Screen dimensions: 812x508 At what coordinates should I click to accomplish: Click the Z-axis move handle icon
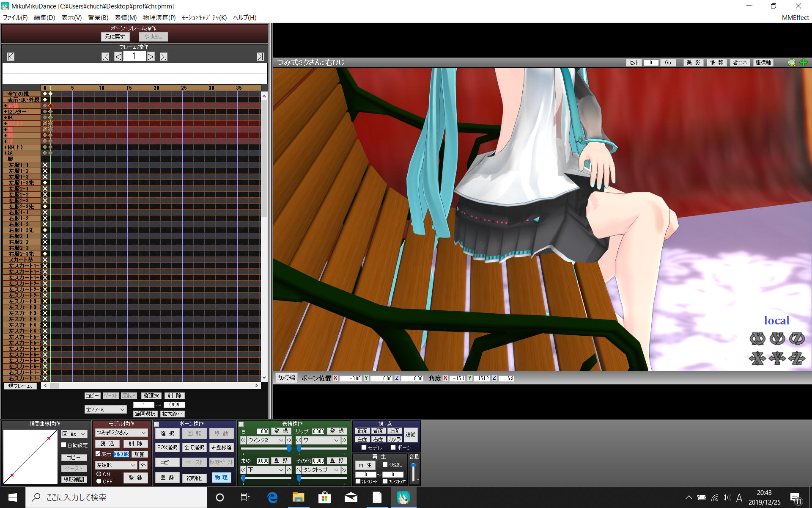(797, 359)
